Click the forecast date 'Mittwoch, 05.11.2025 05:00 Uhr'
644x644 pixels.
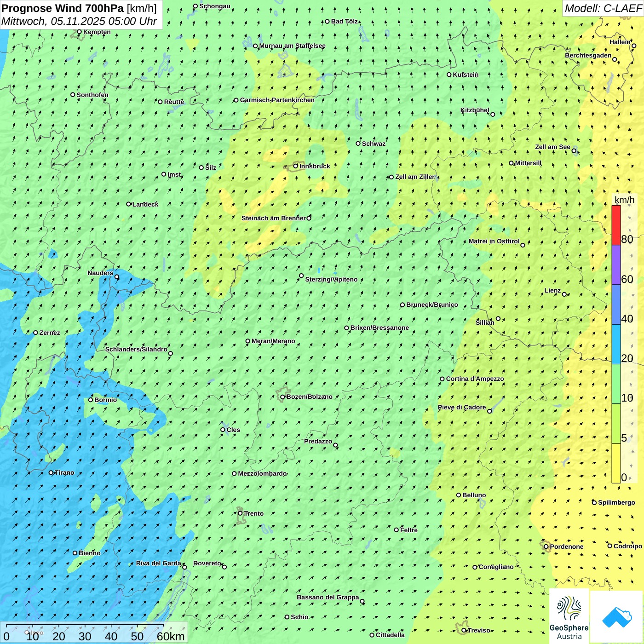pyautogui.click(x=79, y=21)
